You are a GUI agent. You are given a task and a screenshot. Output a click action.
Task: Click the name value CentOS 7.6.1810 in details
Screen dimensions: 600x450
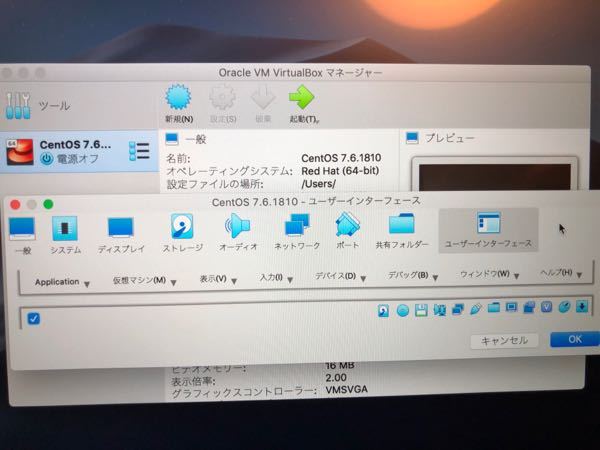(x=341, y=158)
